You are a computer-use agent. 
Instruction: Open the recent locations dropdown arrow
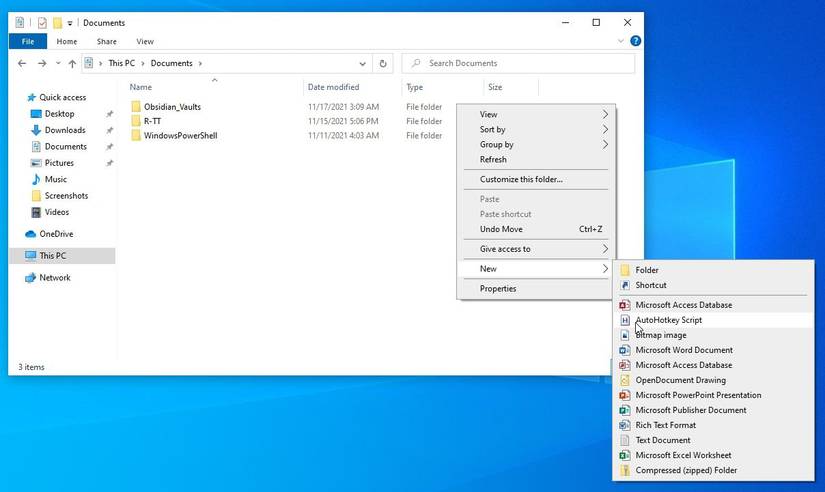(58, 63)
